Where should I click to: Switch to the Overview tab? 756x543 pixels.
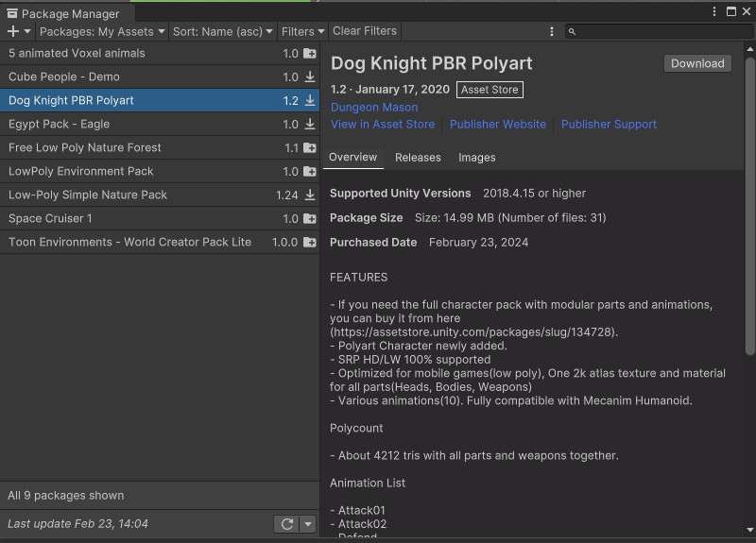(x=352, y=158)
